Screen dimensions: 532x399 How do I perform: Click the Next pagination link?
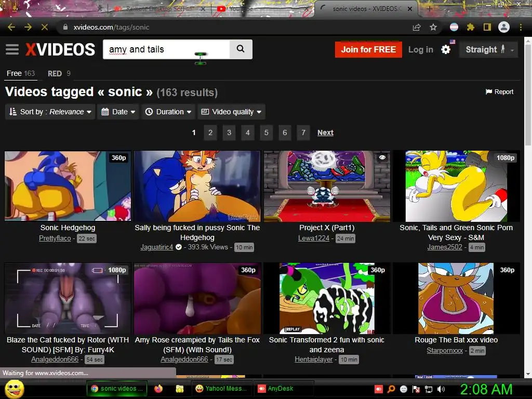325,132
